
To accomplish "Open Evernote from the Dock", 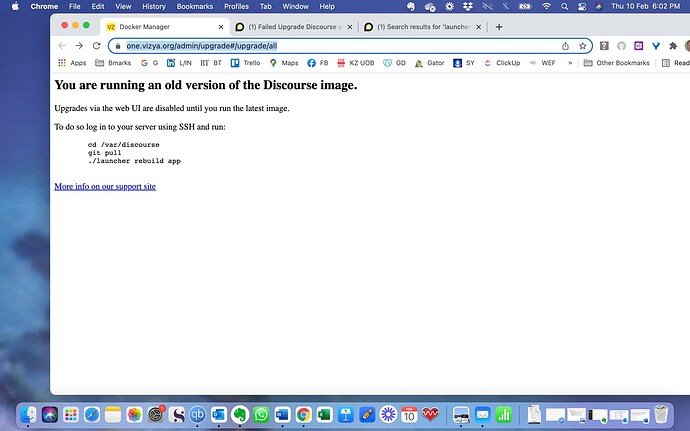I will (240, 414).
